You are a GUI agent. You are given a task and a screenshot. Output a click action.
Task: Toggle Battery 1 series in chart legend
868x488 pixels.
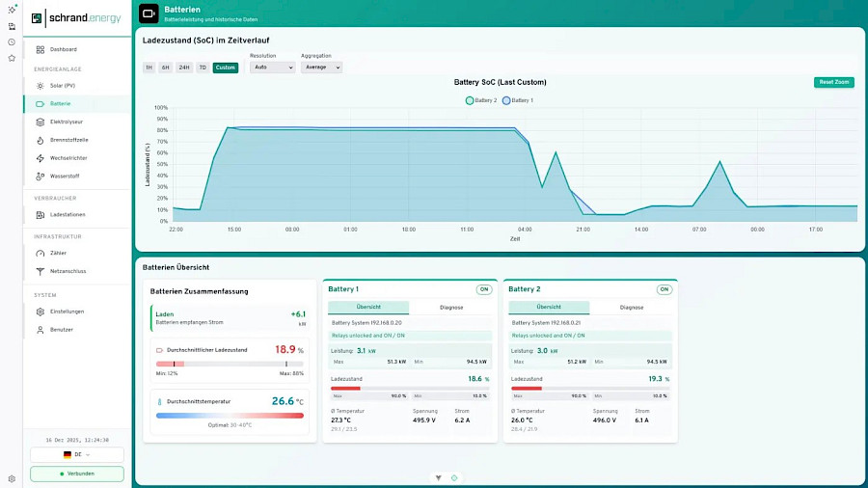[x=518, y=100]
